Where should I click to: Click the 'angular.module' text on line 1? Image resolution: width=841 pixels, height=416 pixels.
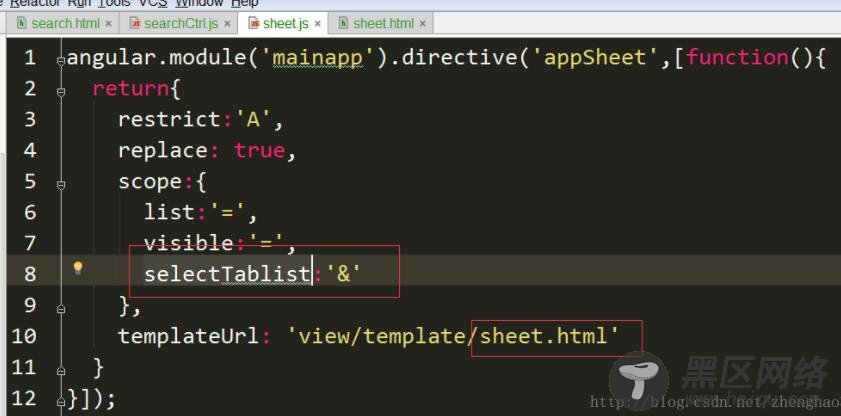pos(156,57)
